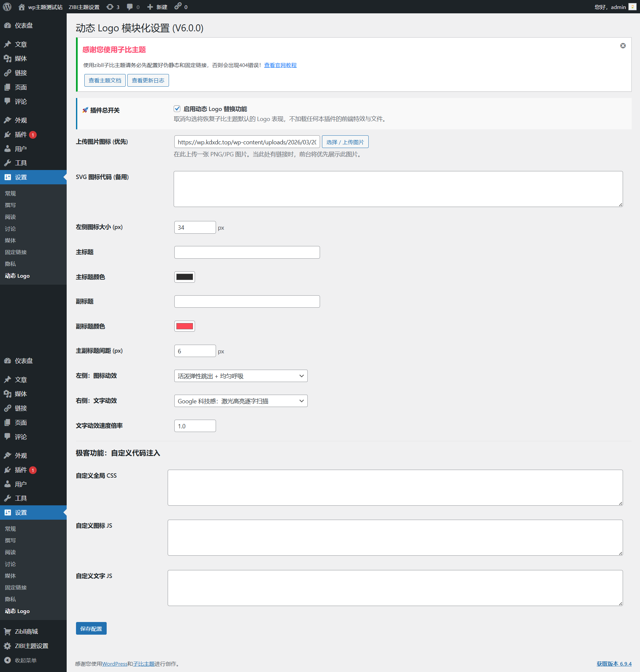Click the 收起菜单 collapse arrow icon

click(x=8, y=660)
